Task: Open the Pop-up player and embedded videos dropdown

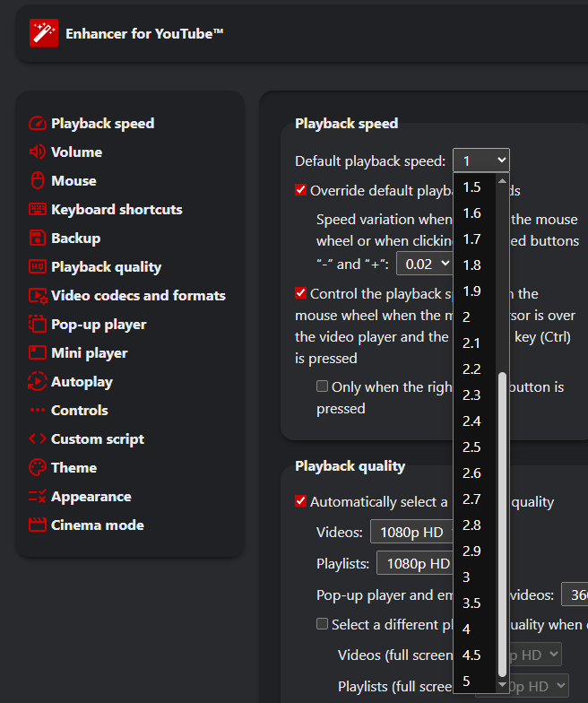Action: (x=575, y=595)
